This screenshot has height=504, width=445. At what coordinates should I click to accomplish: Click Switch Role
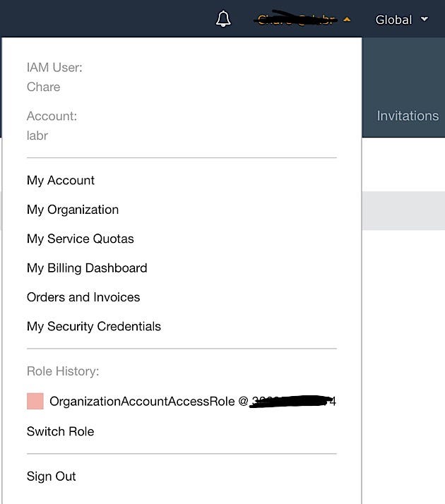(x=61, y=431)
